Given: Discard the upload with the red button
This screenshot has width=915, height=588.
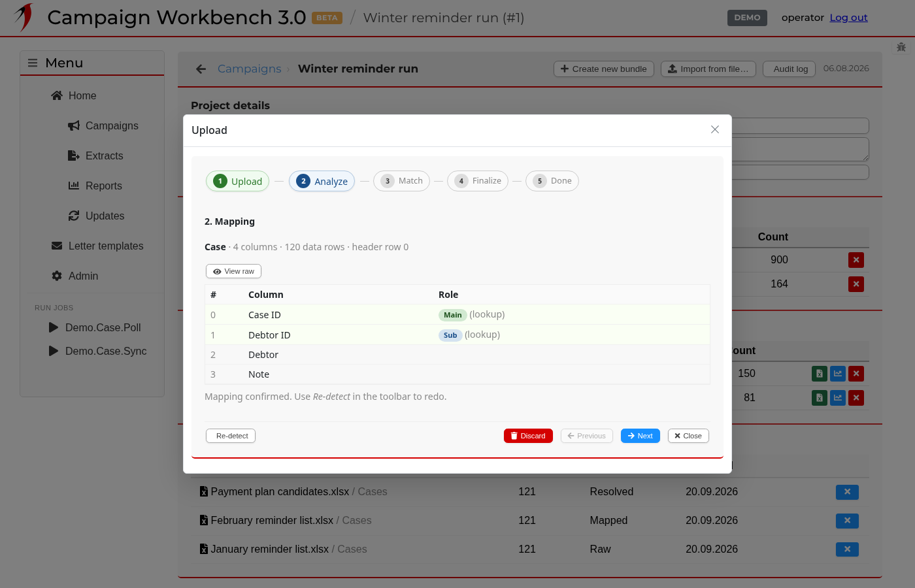Looking at the screenshot, I should click(528, 436).
